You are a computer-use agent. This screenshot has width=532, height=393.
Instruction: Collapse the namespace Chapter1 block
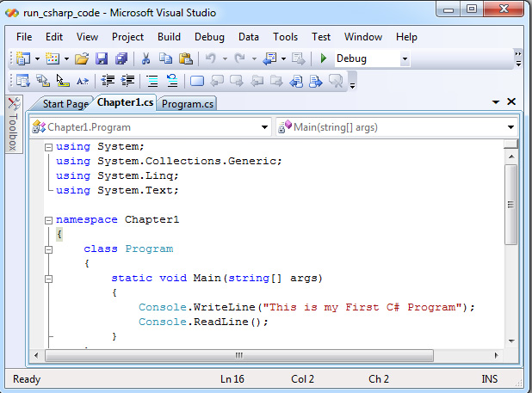click(48, 220)
